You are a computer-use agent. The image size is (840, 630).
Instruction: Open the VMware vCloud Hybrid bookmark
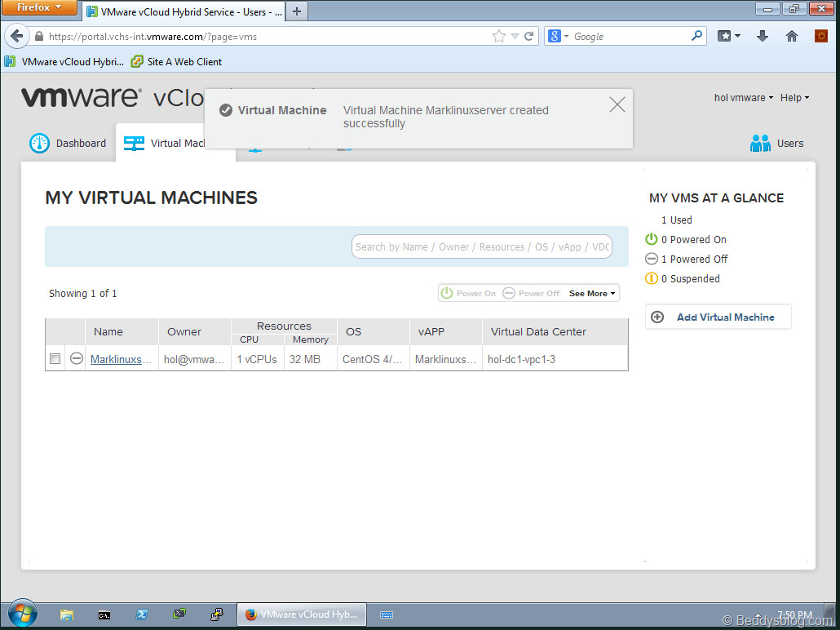tap(64, 62)
